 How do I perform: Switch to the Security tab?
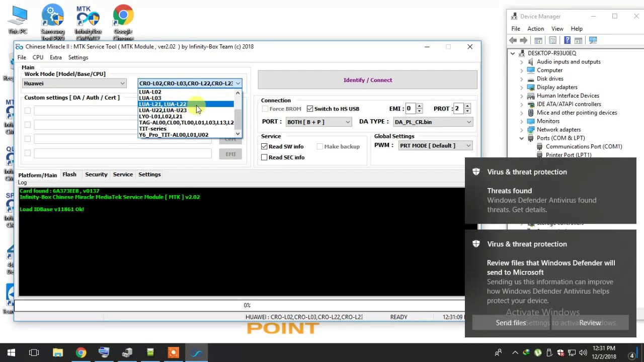pyautogui.click(x=96, y=174)
